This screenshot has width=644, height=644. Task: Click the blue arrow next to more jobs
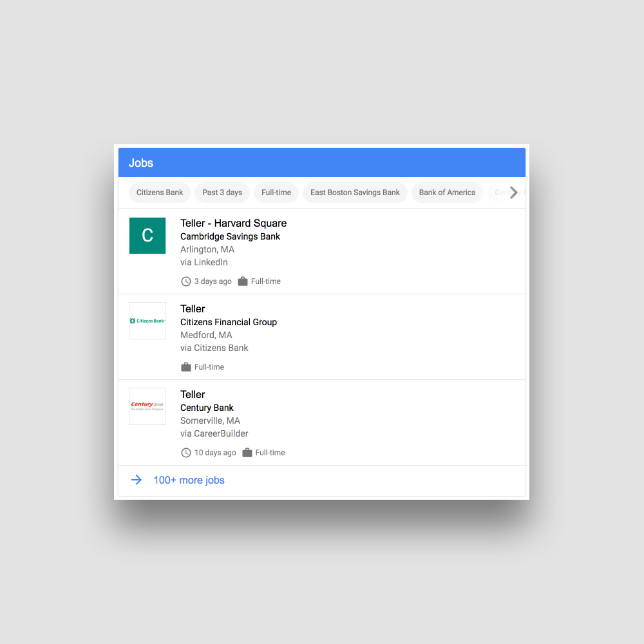(137, 480)
